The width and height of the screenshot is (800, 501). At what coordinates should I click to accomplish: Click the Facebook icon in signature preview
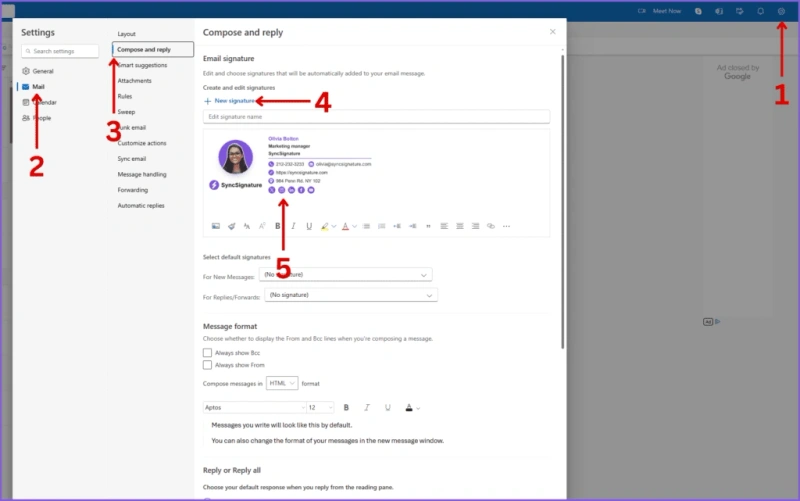point(301,190)
